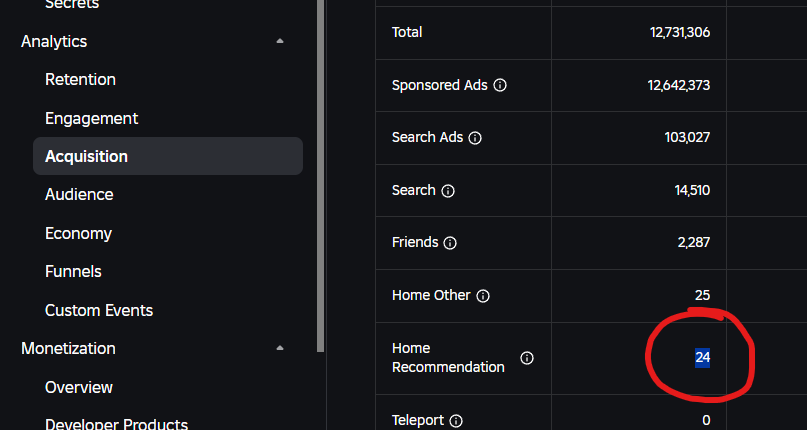The image size is (807, 430).
Task: Open Developer Products page
Action: pyautogui.click(x=116, y=424)
